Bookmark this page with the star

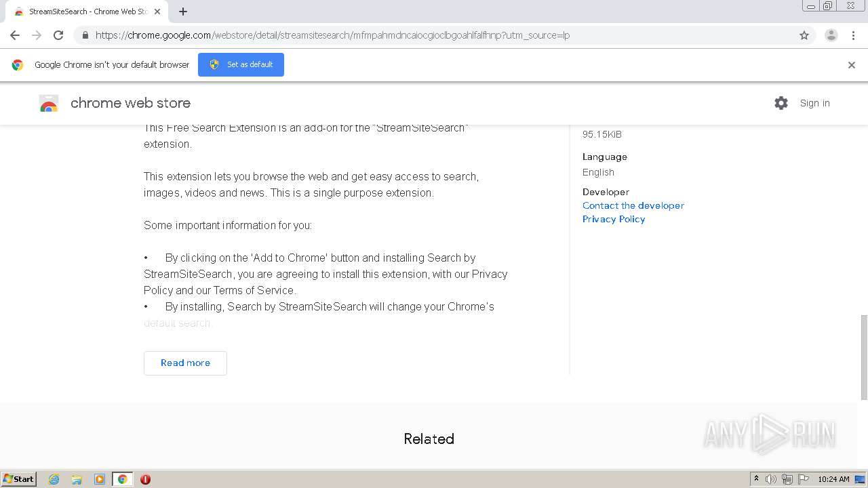point(804,35)
